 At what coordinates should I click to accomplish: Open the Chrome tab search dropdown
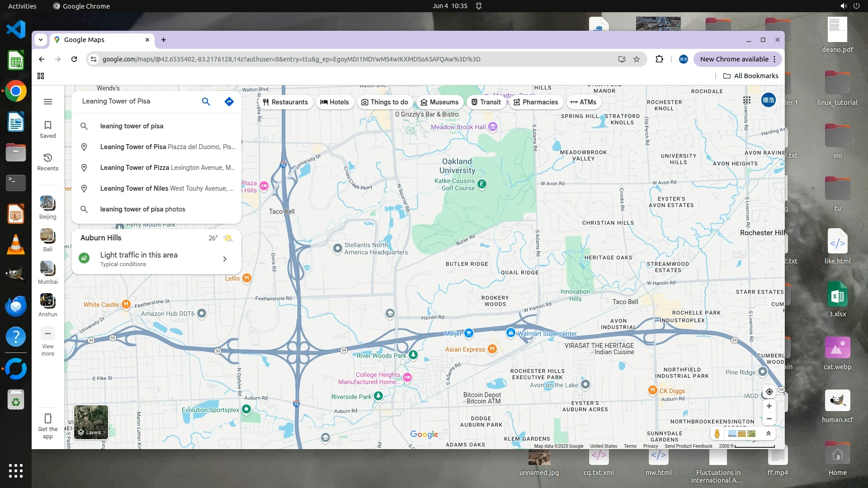(x=41, y=40)
